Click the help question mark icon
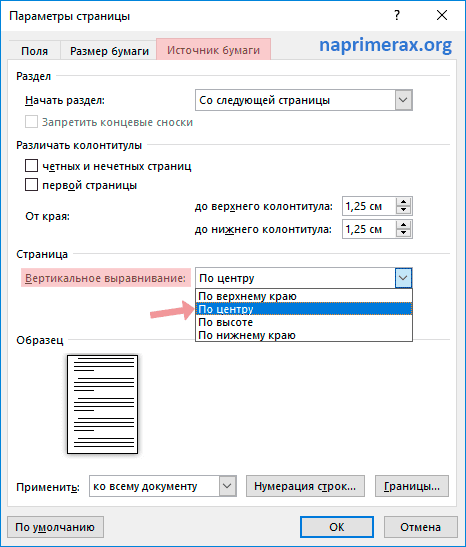466x547 pixels. (397, 15)
